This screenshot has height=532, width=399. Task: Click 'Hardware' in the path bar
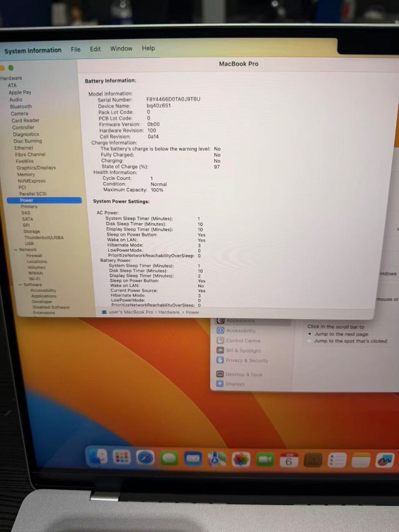coord(169,312)
